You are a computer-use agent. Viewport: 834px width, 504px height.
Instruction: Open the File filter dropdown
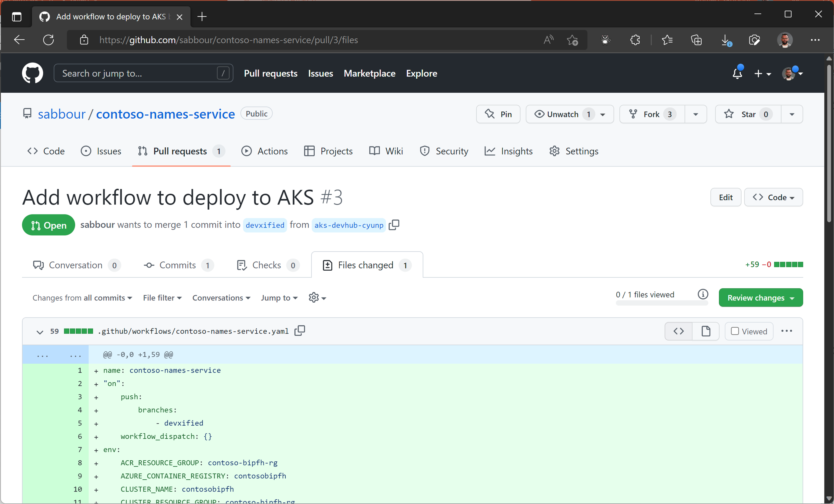162,298
